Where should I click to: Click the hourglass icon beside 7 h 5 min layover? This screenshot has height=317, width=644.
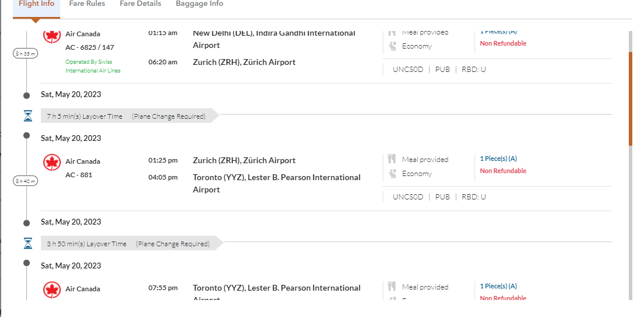28,116
